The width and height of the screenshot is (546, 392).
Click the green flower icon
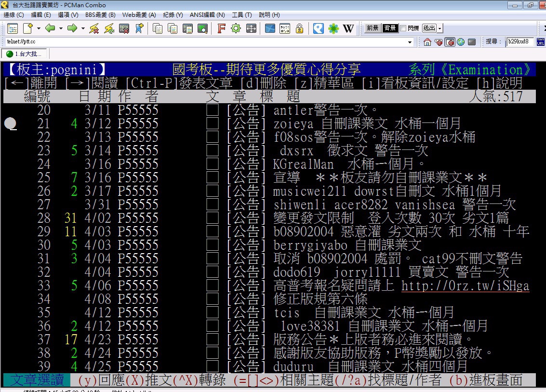point(333,28)
